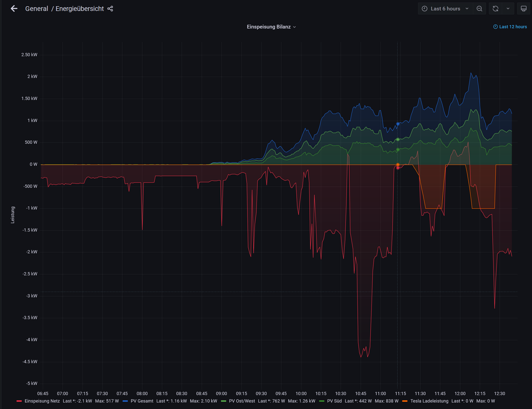Toggle PV Ost/West series in legend
532x409 pixels.
tap(242, 401)
